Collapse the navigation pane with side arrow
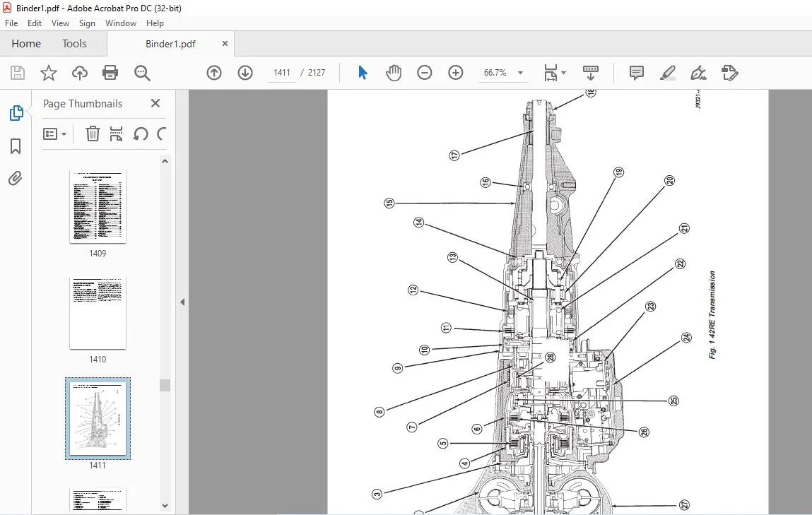The image size is (812, 515). coord(182,302)
